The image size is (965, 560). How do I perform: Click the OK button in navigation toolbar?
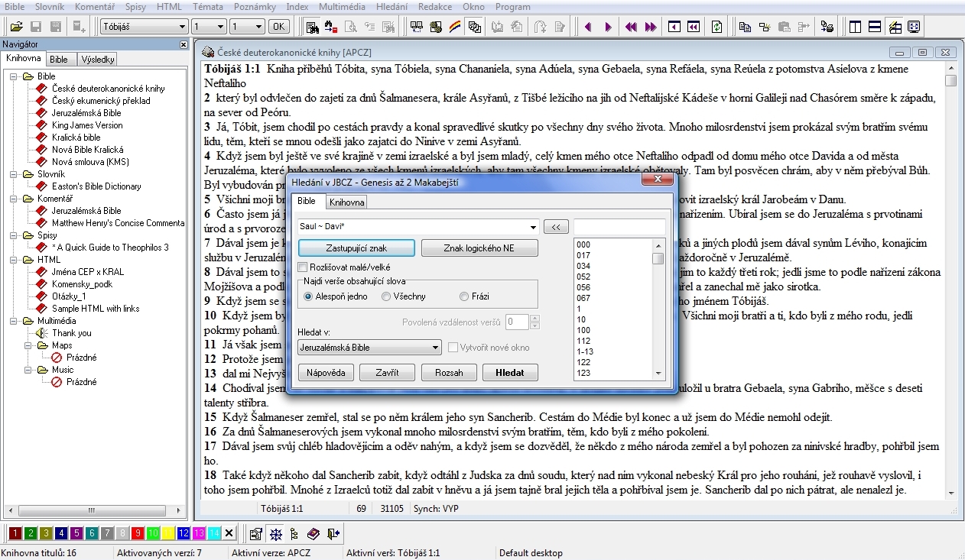(279, 27)
